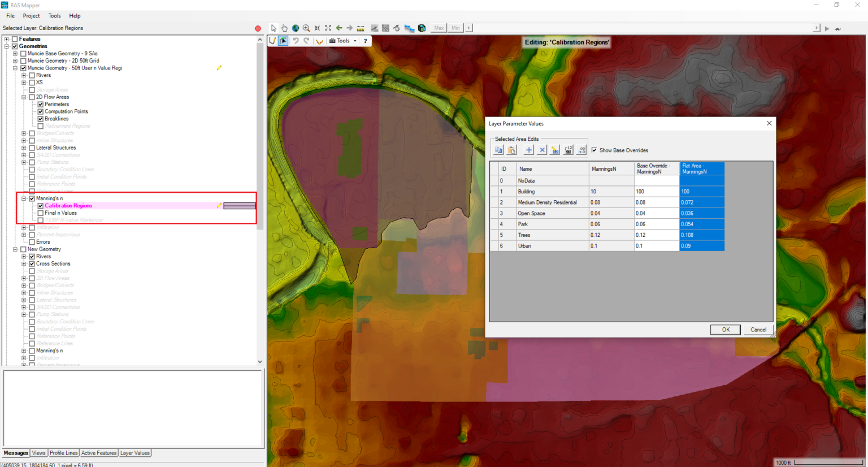
Task: Expand Cross Sections under New Geometry
Action: pyautogui.click(x=24, y=264)
